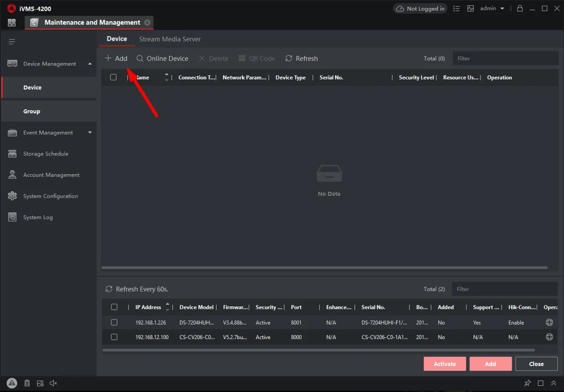564x392 pixels.
Task: Switch to the Stream Media Server tab
Action: coord(170,39)
